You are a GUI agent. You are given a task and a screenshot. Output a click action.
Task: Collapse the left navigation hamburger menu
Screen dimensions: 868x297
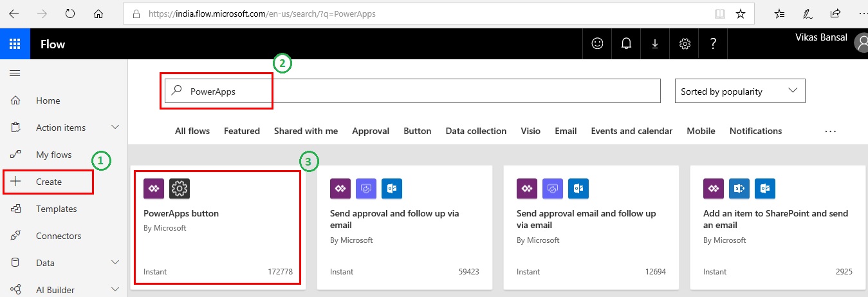coord(15,73)
